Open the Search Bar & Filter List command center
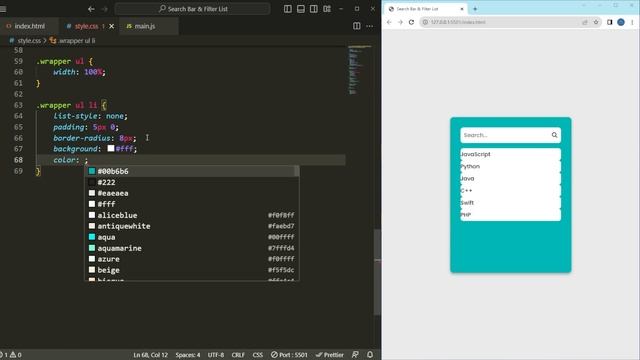 (x=193, y=9)
